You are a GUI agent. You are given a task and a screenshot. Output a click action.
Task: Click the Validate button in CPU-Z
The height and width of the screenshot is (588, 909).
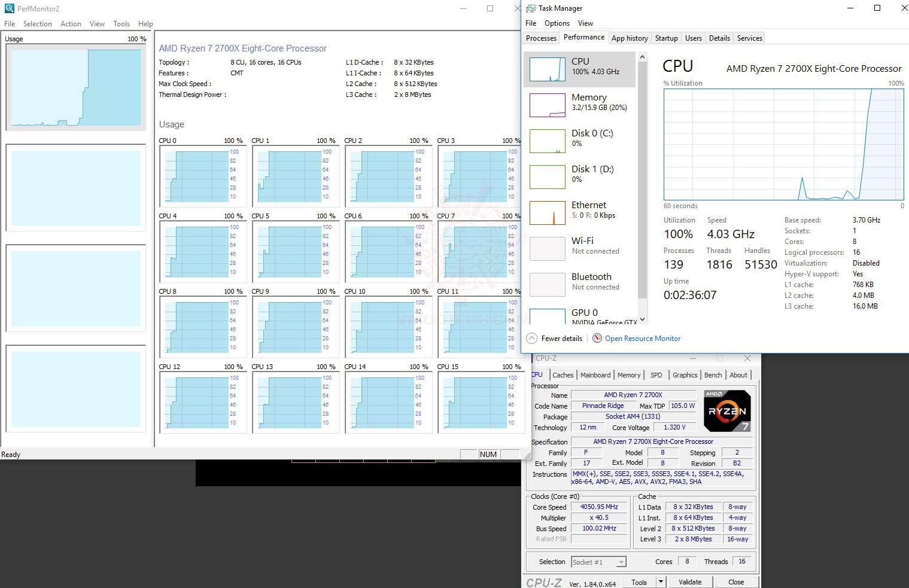point(690,583)
